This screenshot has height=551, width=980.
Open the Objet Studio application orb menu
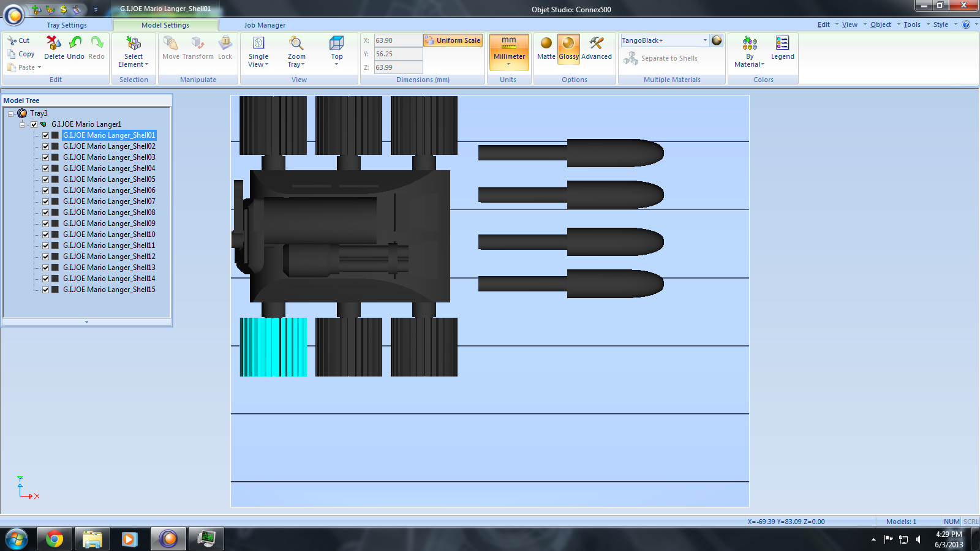point(14,14)
